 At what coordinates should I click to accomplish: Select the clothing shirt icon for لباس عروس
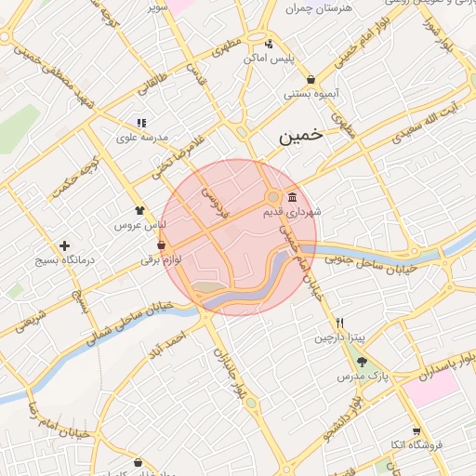139,210
